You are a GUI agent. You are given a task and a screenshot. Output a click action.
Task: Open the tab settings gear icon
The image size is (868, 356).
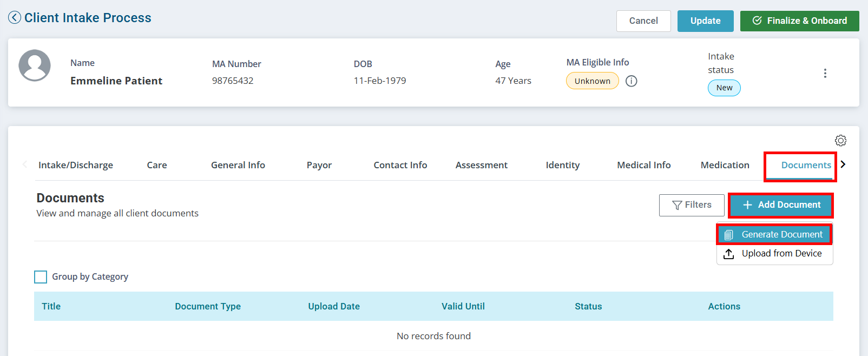840,141
